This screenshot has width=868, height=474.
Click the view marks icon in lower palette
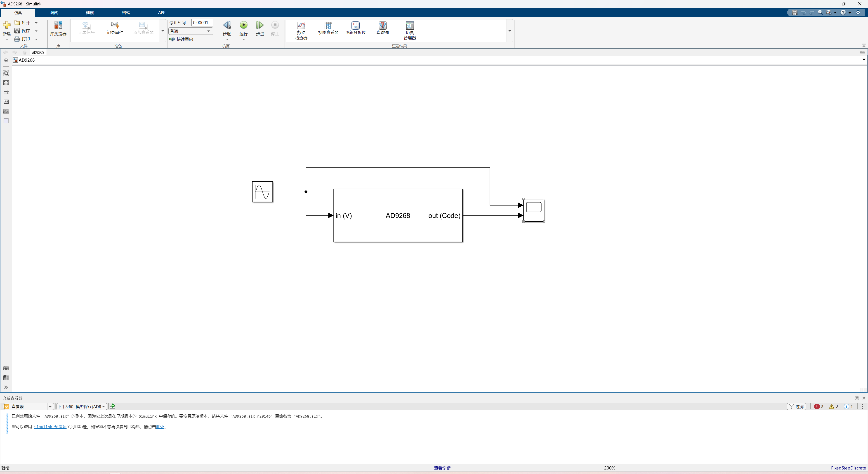(6, 378)
